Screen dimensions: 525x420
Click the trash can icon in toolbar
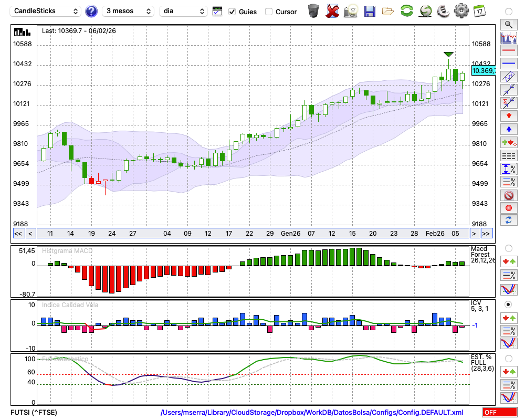tap(313, 11)
